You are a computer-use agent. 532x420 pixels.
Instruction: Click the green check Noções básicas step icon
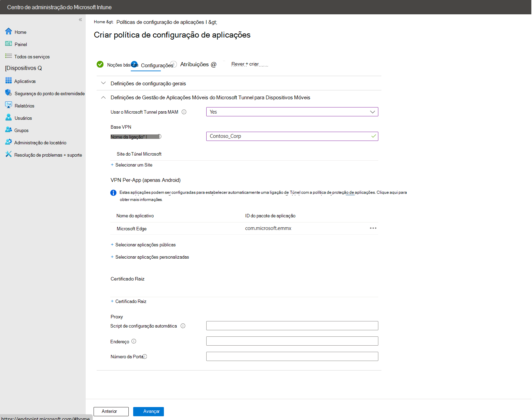[100, 64]
